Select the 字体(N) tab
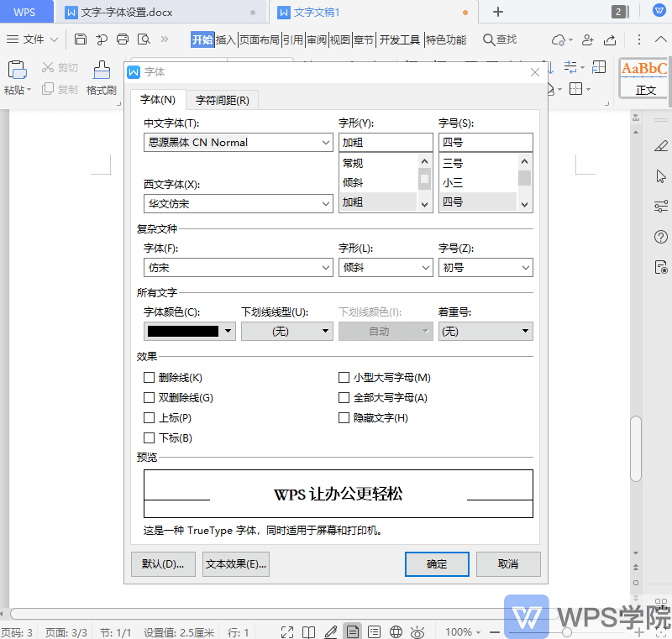This screenshot has width=672, height=639. pos(158,100)
